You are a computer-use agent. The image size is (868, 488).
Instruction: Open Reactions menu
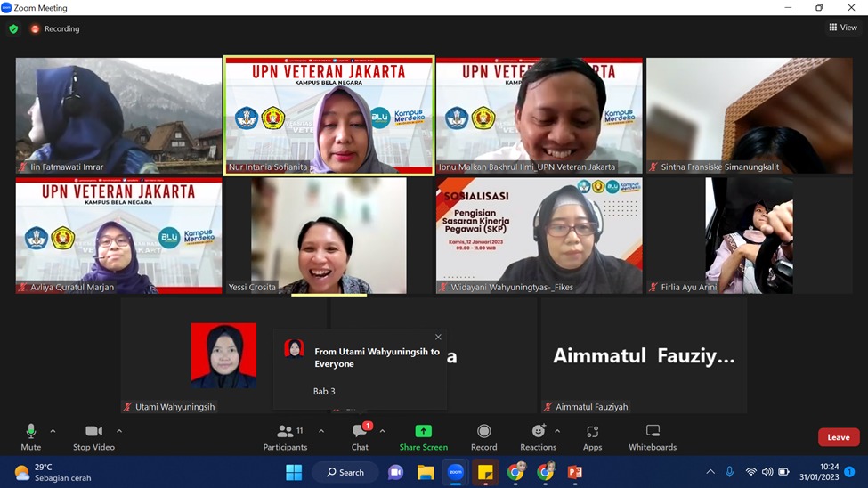539,435
